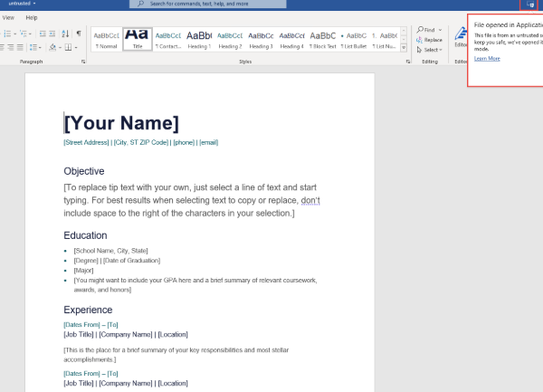Click the Application Guard shield icon in title bar
Screen dimensions: 543x392
click(530, 5)
